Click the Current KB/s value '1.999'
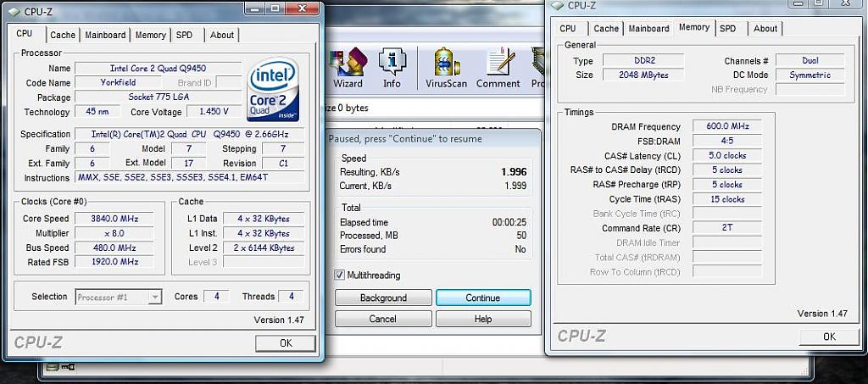 tap(515, 186)
